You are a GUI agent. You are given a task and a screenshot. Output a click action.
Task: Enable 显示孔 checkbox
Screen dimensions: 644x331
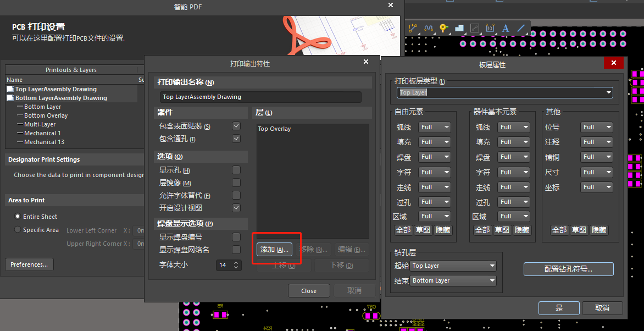tap(236, 170)
